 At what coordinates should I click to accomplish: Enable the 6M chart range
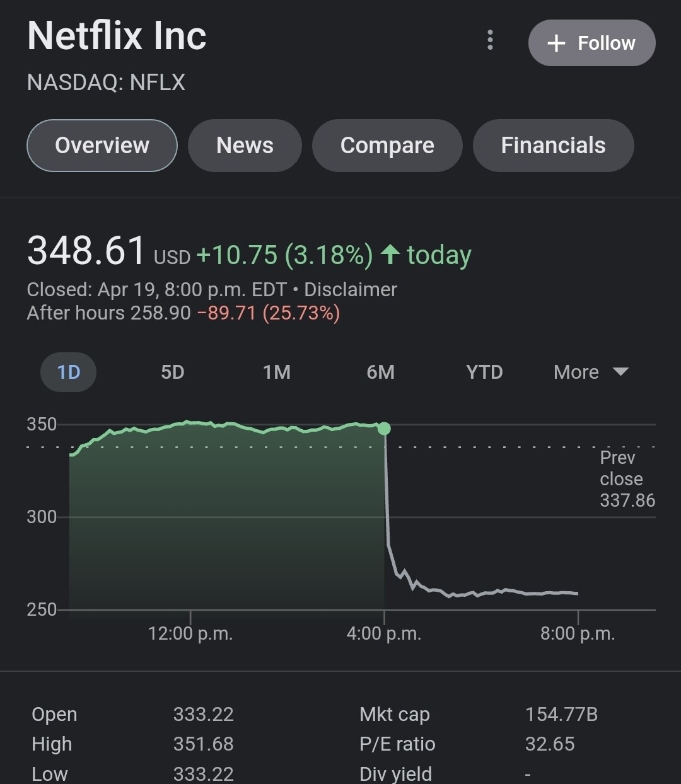(380, 372)
